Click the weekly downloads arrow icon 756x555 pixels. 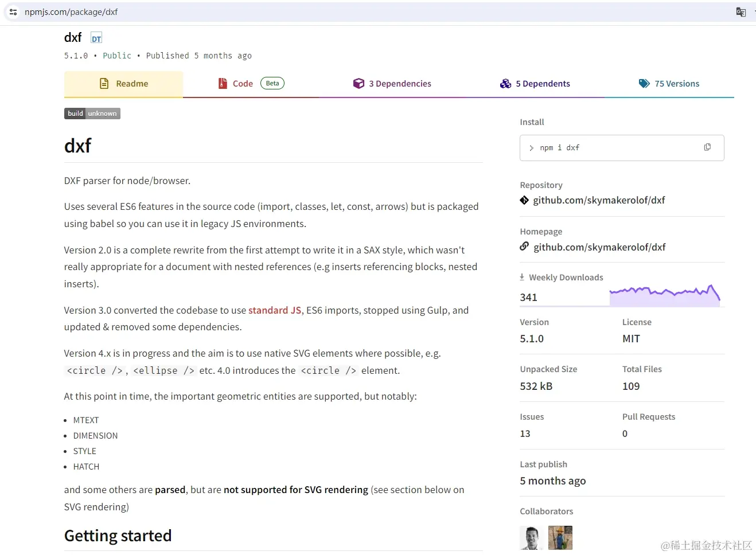pos(522,277)
